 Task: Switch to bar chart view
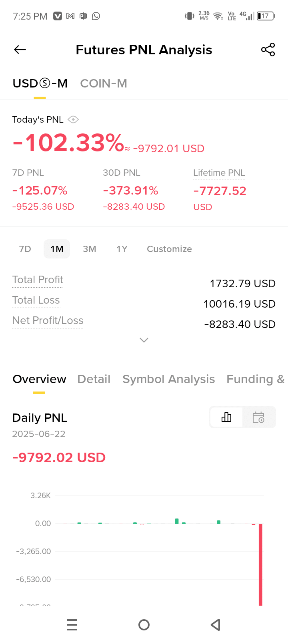click(x=226, y=417)
